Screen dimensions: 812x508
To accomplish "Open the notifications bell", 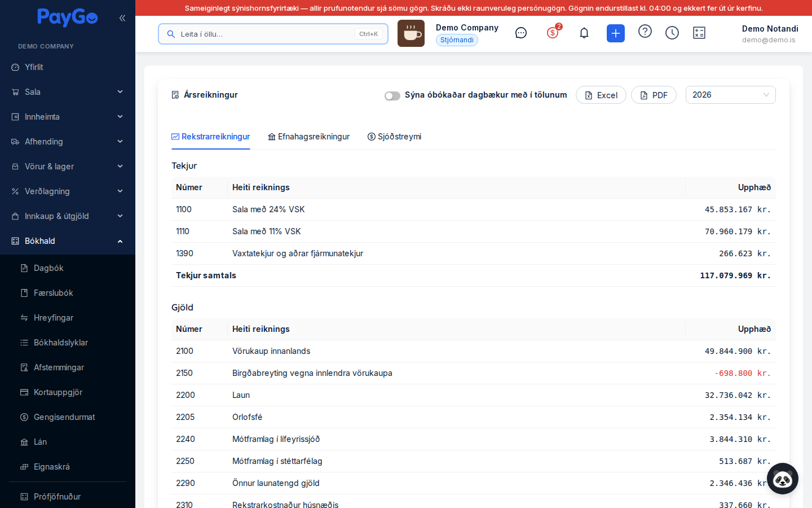I will (x=584, y=33).
